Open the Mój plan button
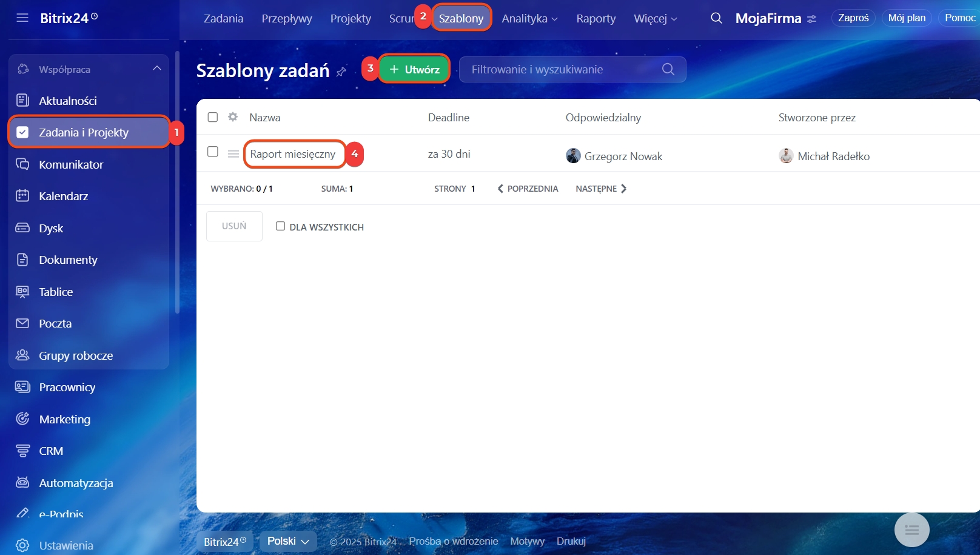 coord(907,18)
